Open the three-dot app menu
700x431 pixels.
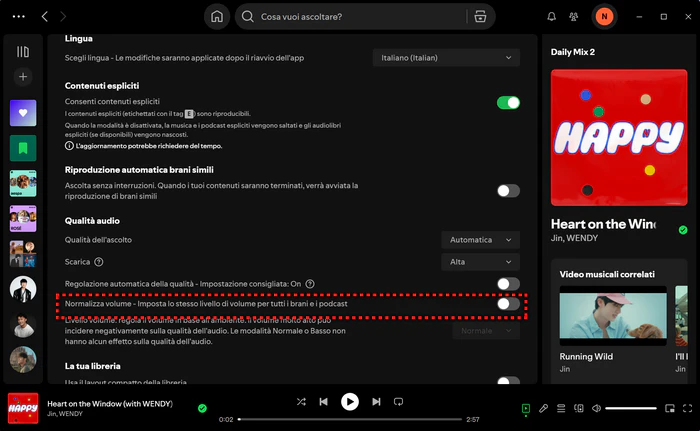(19, 17)
